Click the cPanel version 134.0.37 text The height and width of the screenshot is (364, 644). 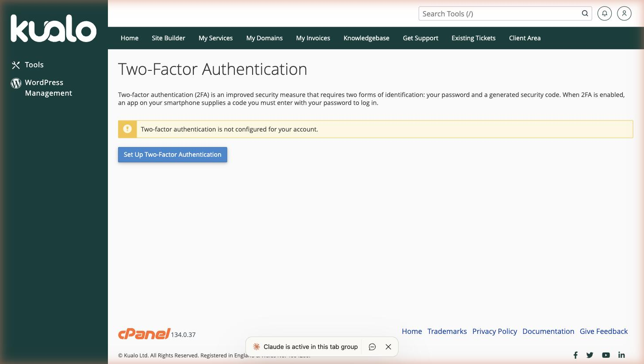[x=183, y=335]
